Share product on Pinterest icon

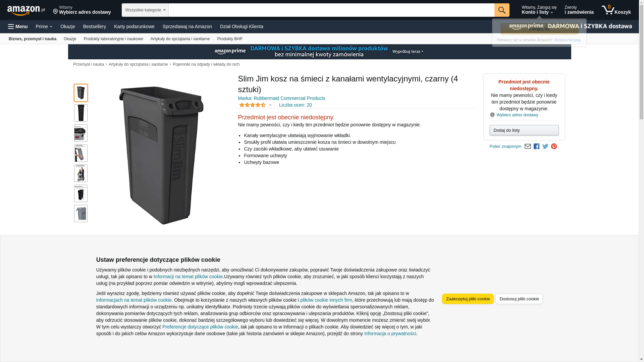[x=554, y=146]
